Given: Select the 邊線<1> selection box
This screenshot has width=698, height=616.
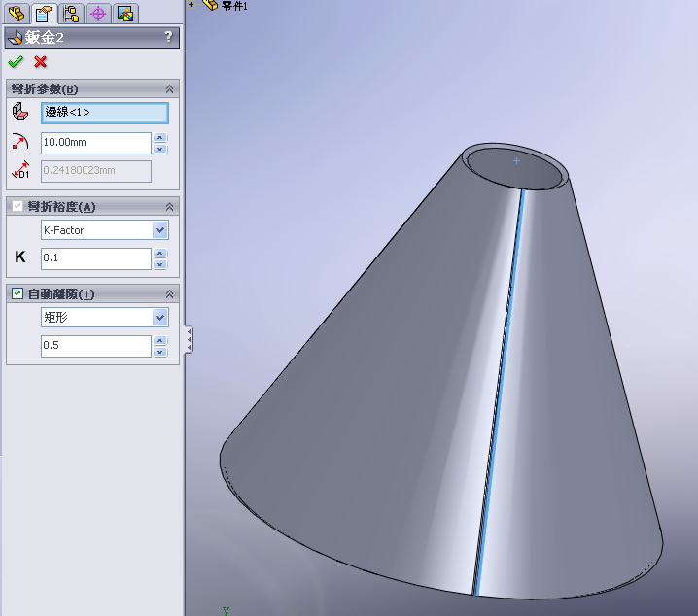Looking at the screenshot, I should click(x=105, y=113).
